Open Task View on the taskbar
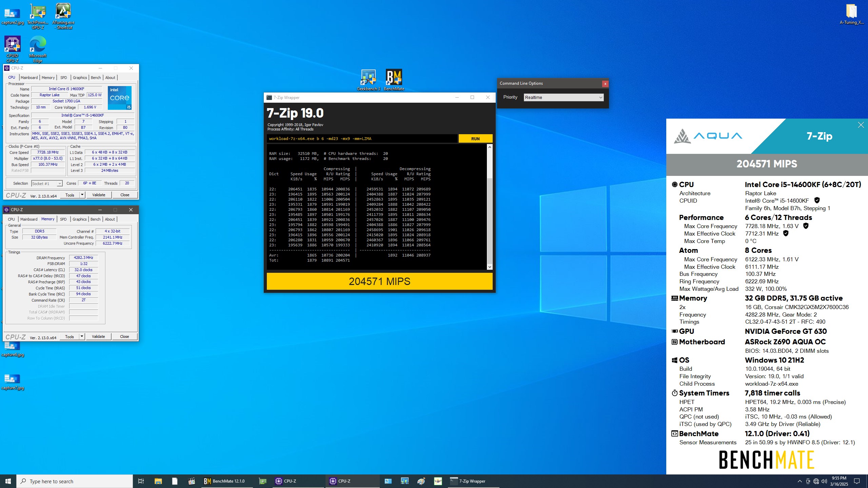The image size is (868, 488). coord(141,481)
